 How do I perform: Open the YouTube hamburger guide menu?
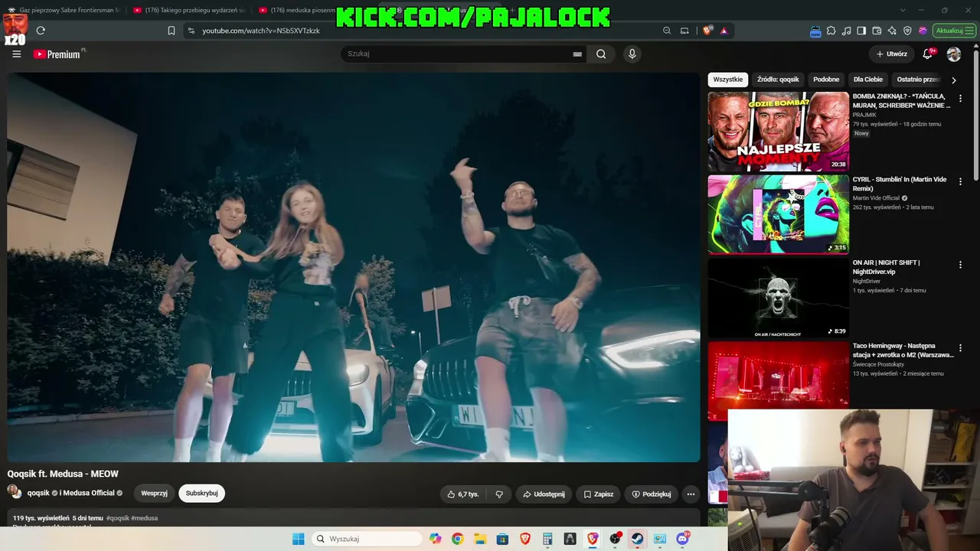[17, 54]
